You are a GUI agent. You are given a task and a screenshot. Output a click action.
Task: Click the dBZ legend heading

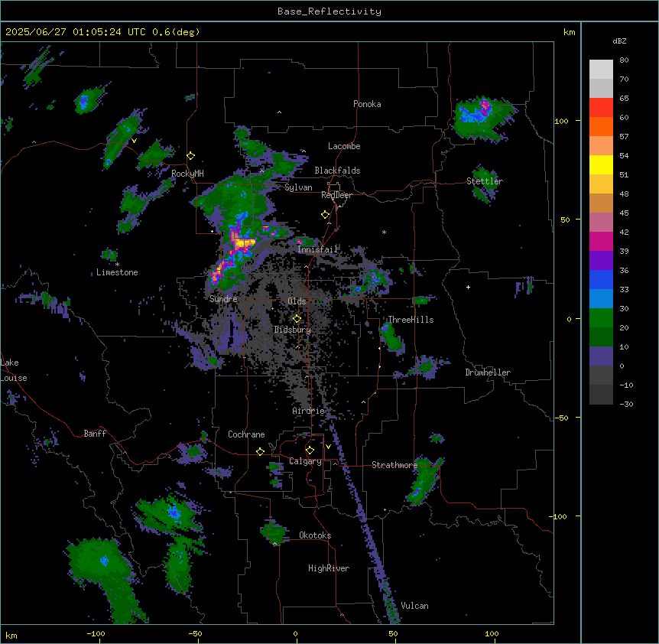point(619,41)
